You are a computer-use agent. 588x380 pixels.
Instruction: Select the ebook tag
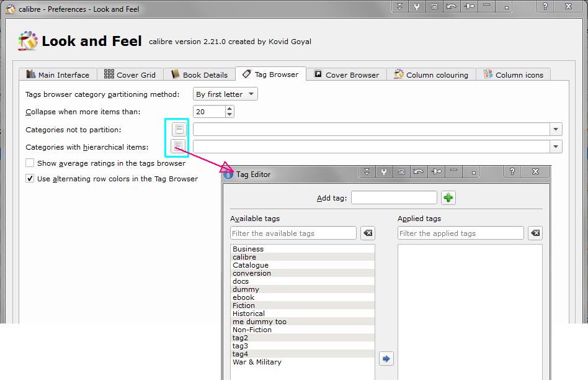click(x=303, y=297)
